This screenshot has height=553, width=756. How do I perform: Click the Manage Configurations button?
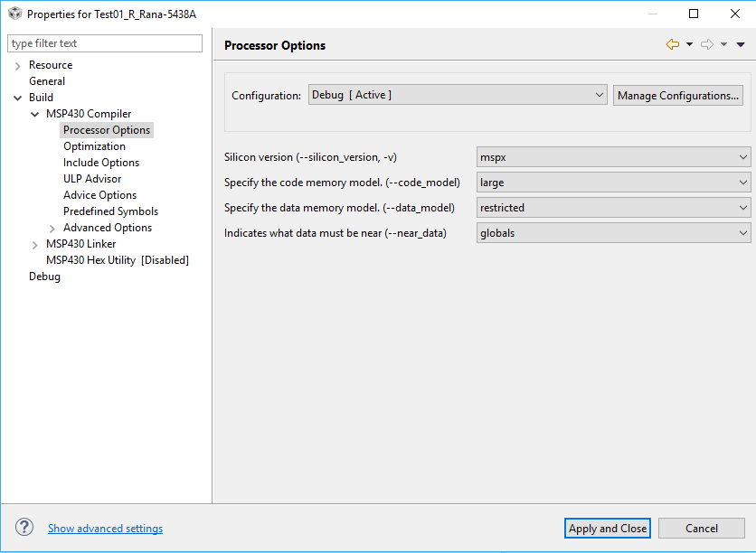coord(678,96)
